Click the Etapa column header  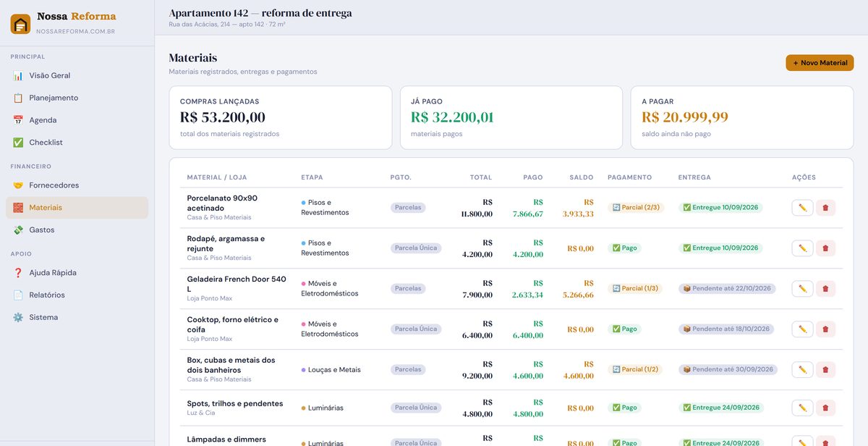pos(312,177)
